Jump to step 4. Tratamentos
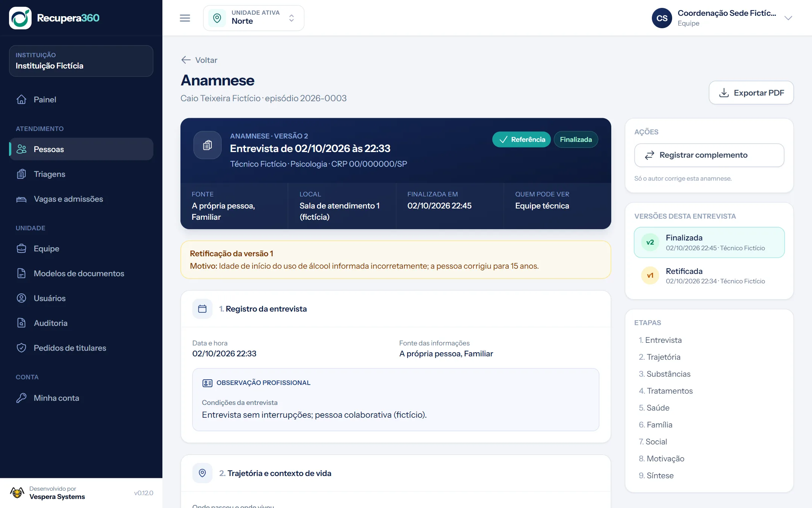Screen dimensions: 812x508 (666, 391)
